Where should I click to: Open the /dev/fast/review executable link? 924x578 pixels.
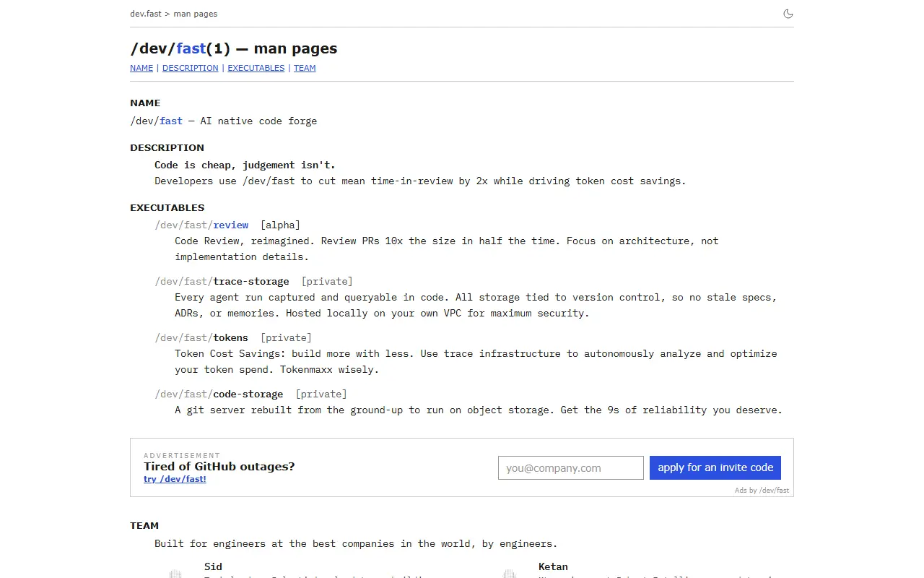click(x=201, y=225)
